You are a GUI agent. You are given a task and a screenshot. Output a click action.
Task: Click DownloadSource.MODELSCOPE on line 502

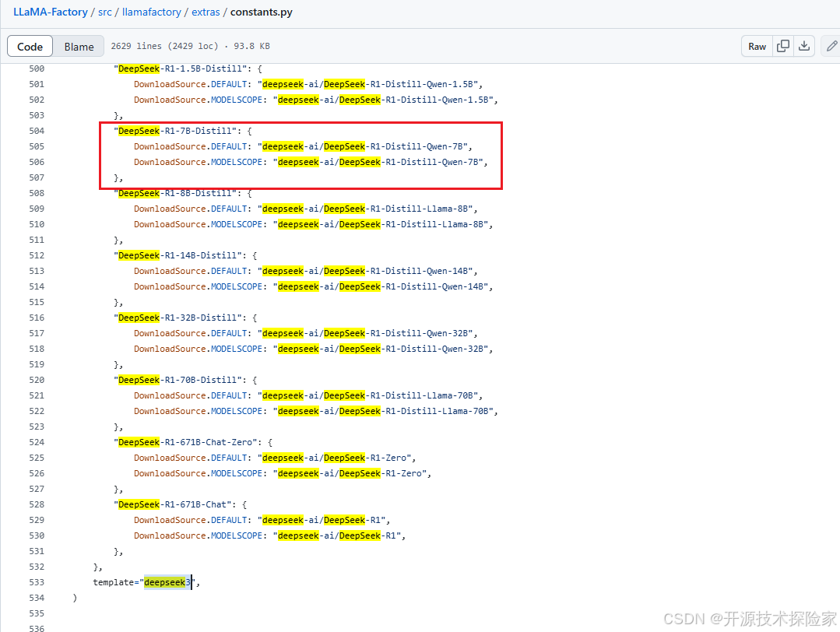coord(199,100)
